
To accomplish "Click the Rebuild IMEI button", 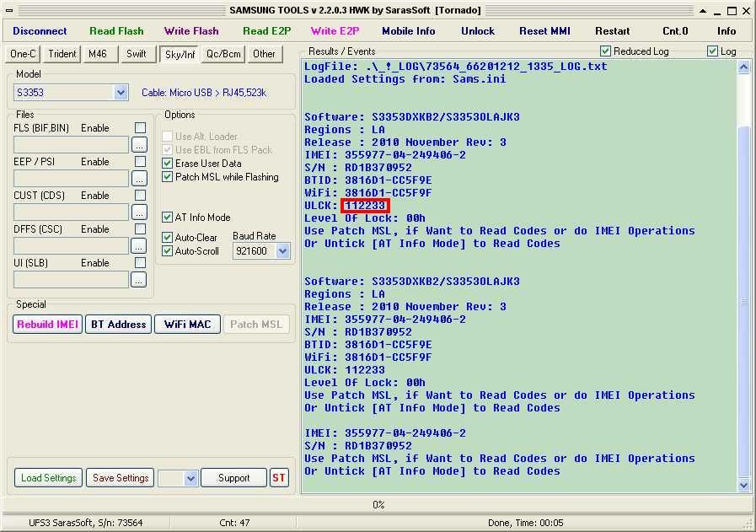I will (47, 324).
